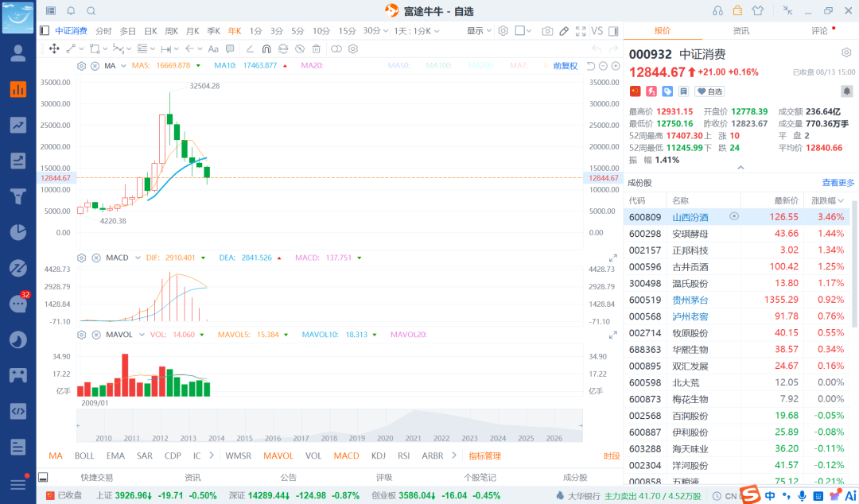Switch to the 资讯 news tab
Screen dimensions: 859x504
pyautogui.click(x=740, y=31)
